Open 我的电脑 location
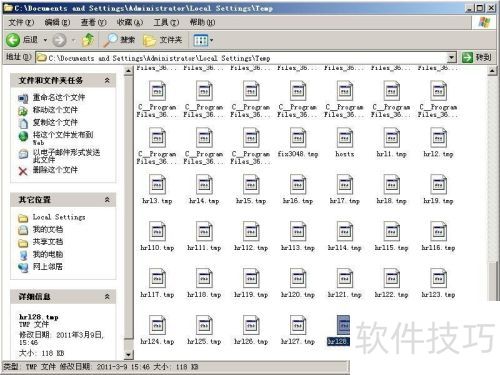The image size is (500, 375). coord(48,254)
